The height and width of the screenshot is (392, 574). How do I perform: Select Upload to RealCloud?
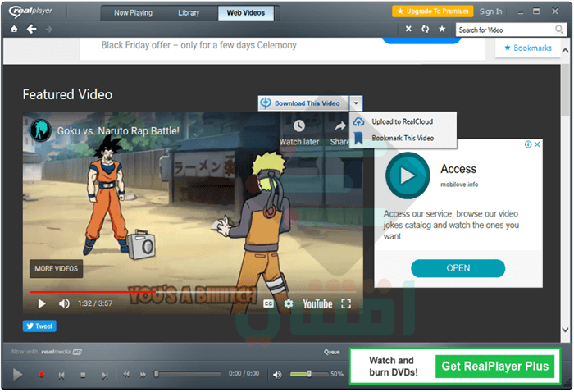tap(403, 121)
